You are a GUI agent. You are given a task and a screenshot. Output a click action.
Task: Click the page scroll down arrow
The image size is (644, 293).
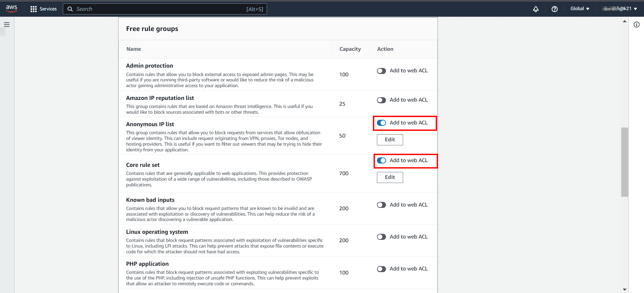(x=625, y=289)
